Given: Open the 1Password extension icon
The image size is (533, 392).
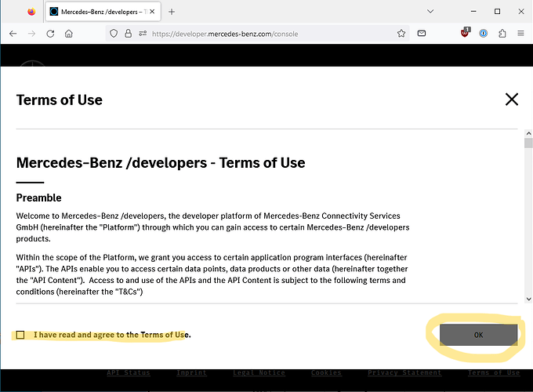Looking at the screenshot, I should pyautogui.click(x=484, y=33).
